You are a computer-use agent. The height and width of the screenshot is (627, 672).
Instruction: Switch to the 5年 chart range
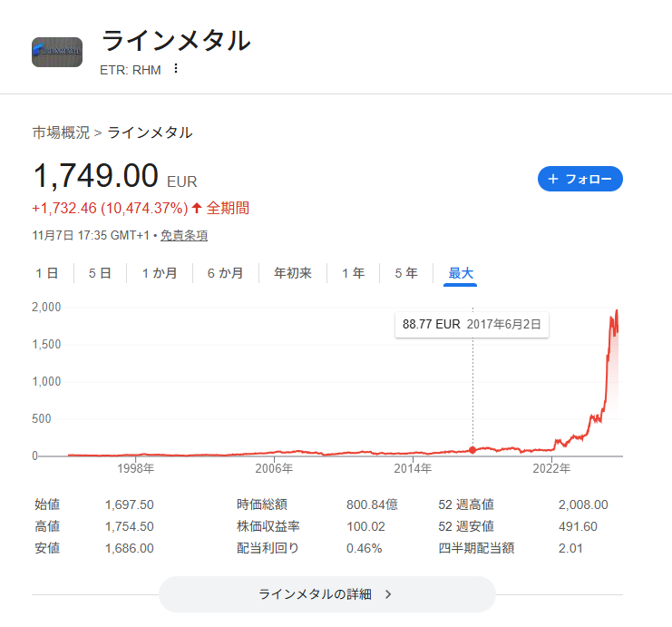pyautogui.click(x=406, y=273)
